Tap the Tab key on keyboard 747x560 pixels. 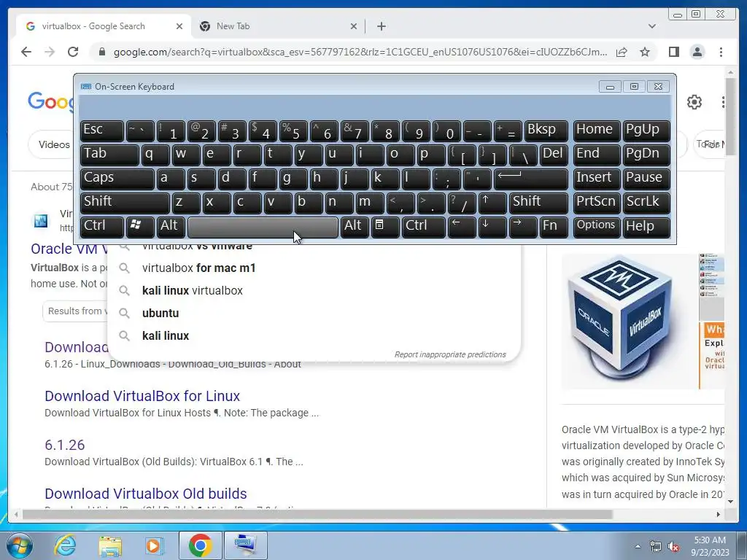click(109, 155)
